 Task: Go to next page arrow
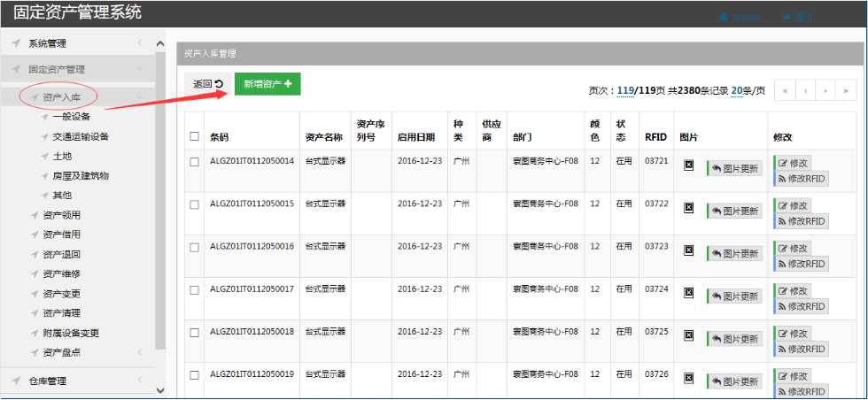[825, 90]
